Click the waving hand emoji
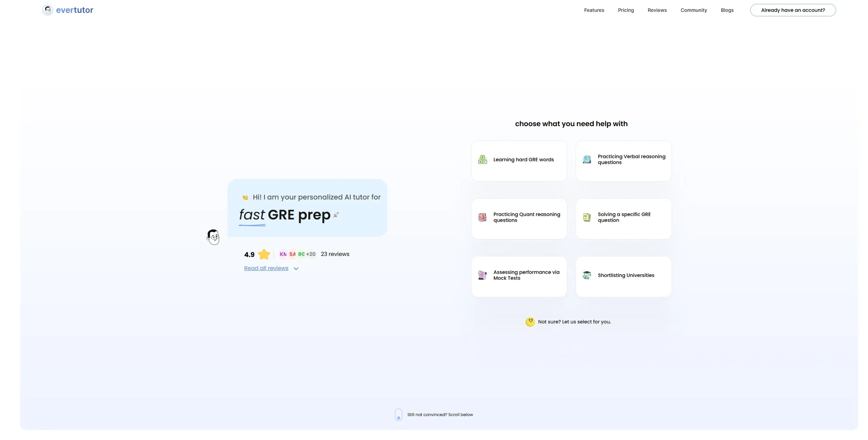868x440 pixels. pyautogui.click(x=245, y=198)
